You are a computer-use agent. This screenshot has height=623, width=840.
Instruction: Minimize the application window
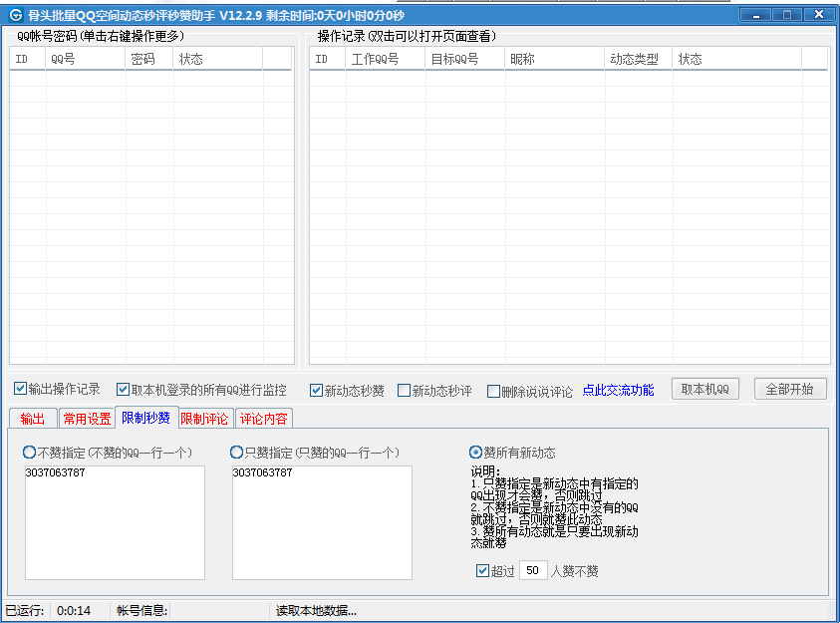tap(756, 15)
